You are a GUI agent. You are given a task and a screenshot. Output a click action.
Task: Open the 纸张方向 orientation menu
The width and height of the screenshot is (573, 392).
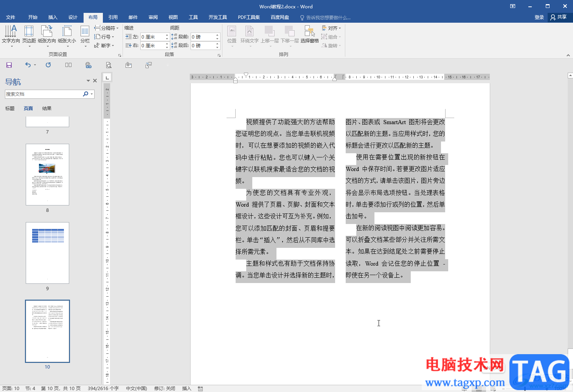[x=47, y=36]
